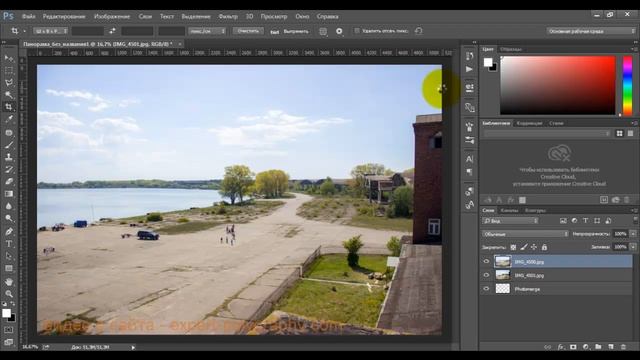The image size is (640, 360).
Task: Toggle the delete cropped pixels checkbox
Action: pos(357,31)
